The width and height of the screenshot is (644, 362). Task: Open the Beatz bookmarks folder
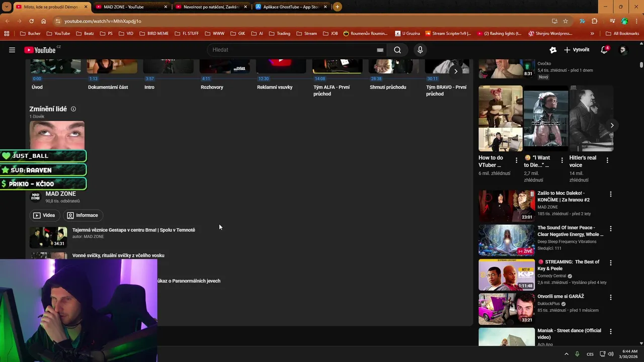click(85, 34)
